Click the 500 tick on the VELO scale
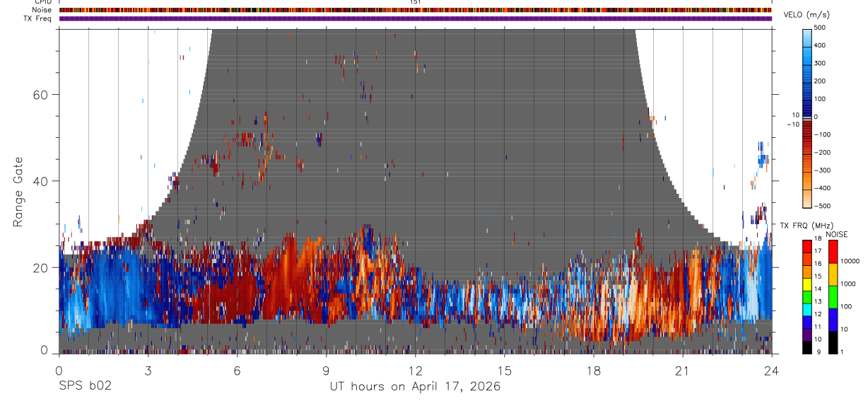868x401 pixels. tap(821, 28)
